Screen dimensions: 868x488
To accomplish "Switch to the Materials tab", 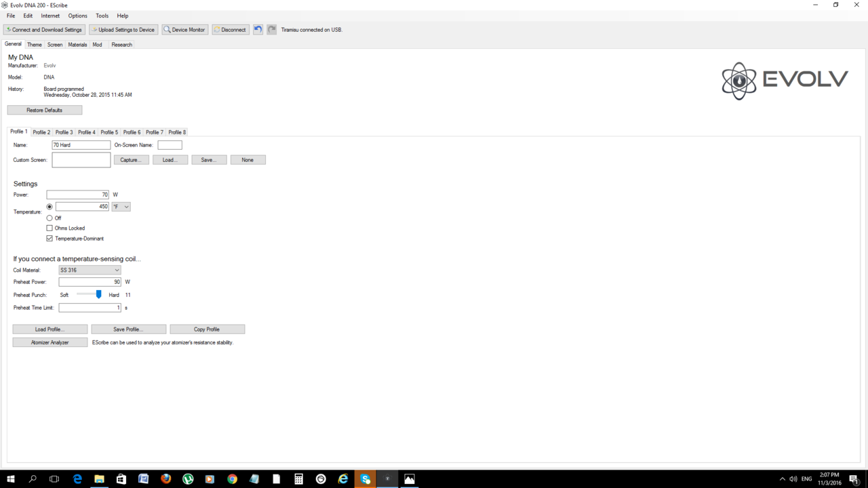I will click(77, 45).
